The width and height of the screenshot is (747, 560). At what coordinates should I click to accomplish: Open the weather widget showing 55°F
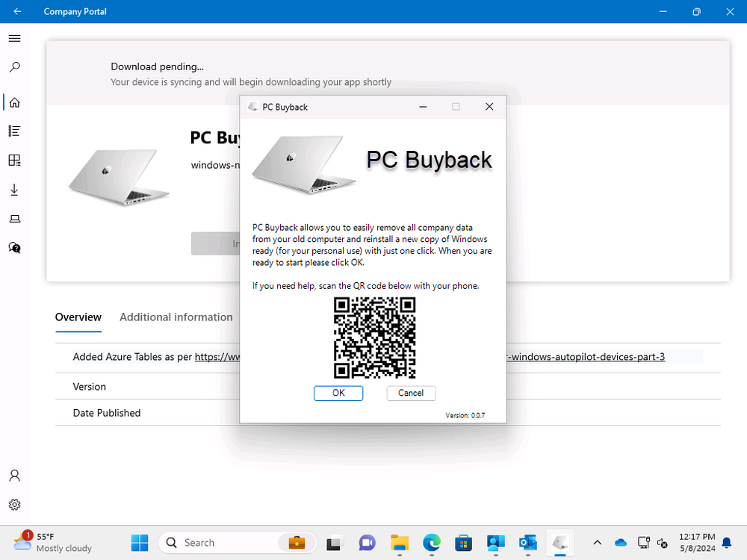coord(52,542)
